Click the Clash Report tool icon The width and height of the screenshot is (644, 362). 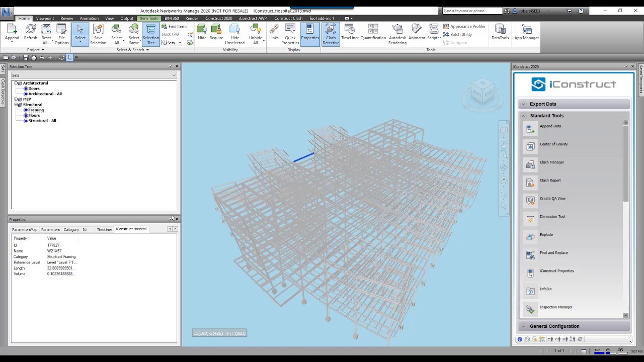(x=530, y=183)
